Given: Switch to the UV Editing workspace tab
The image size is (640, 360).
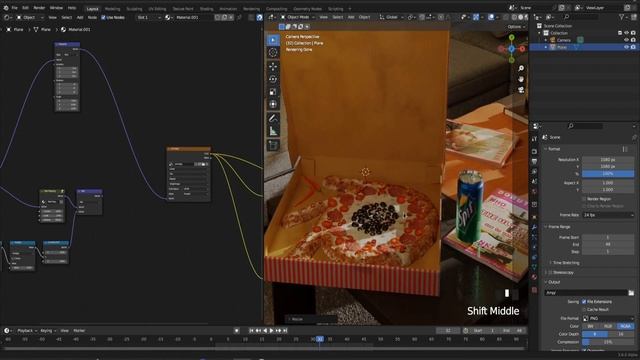Looking at the screenshot, I should 157,9.
